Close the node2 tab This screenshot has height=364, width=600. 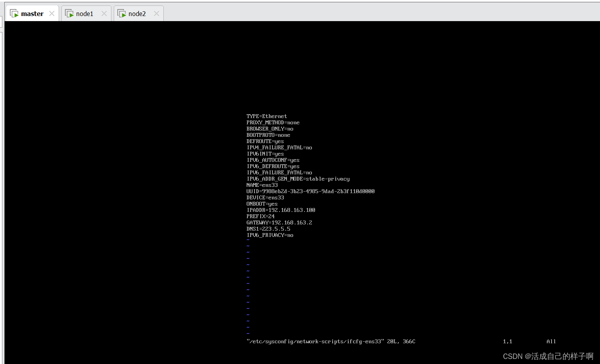point(156,14)
